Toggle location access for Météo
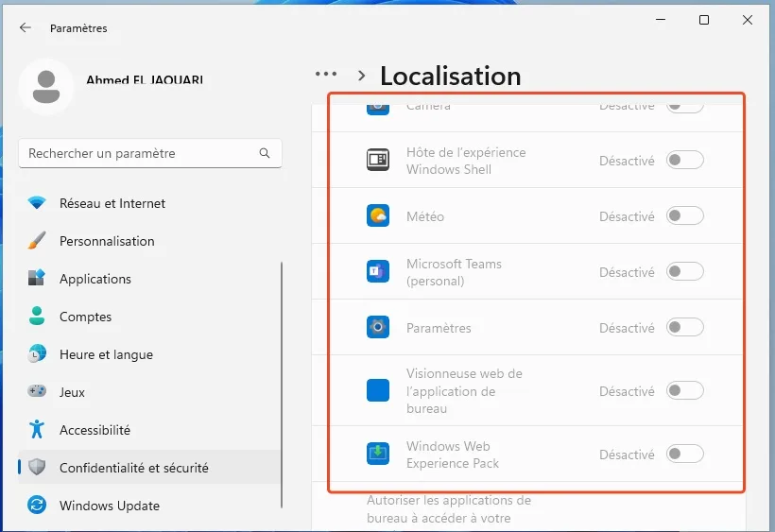This screenshot has height=532, width=775. pyautogui.click(x=684, y=215)
